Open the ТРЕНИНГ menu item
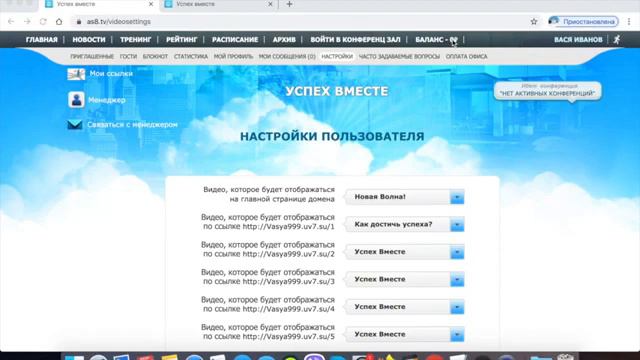The height and width of the screenshot is (360, 640). click(x=136, y=40)
